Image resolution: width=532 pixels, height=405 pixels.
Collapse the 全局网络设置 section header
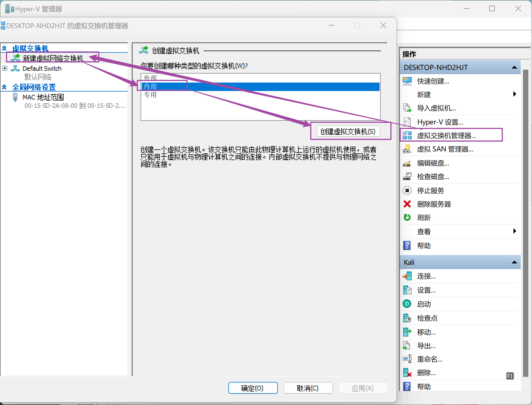4,87
